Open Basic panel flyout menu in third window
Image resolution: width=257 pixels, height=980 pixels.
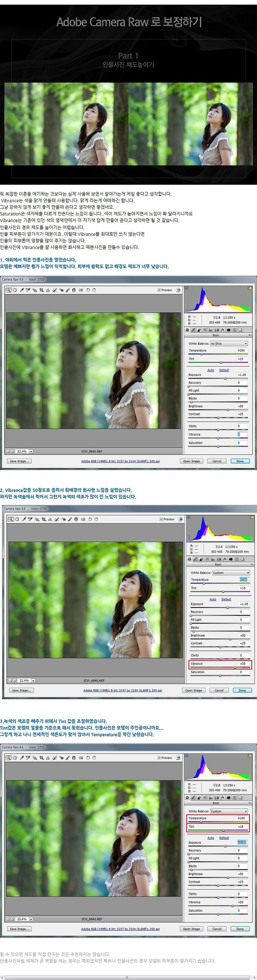250,803
